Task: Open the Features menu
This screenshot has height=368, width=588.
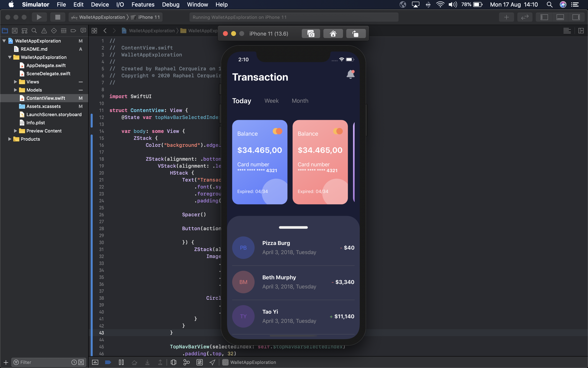Action: (x=143, y=4)
